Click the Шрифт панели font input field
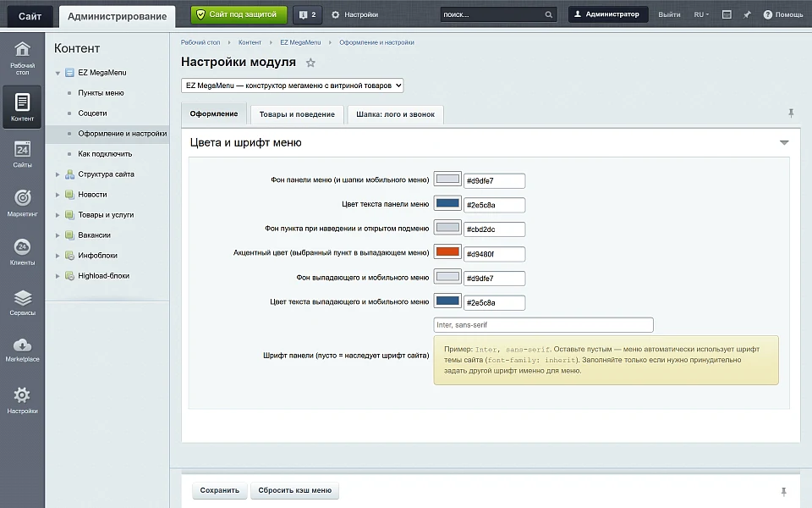This screenshot has height=508, width=812. pos(543,325)
